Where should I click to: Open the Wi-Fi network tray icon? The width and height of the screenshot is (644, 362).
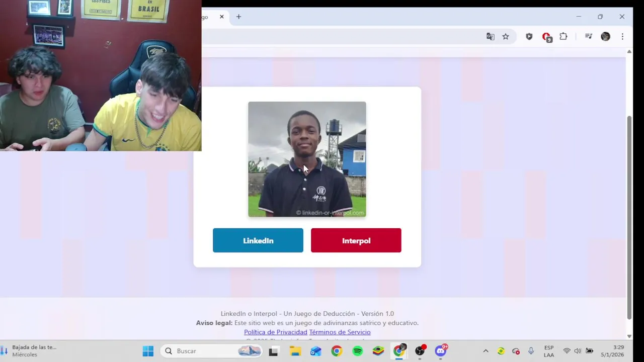coord(567,351)
